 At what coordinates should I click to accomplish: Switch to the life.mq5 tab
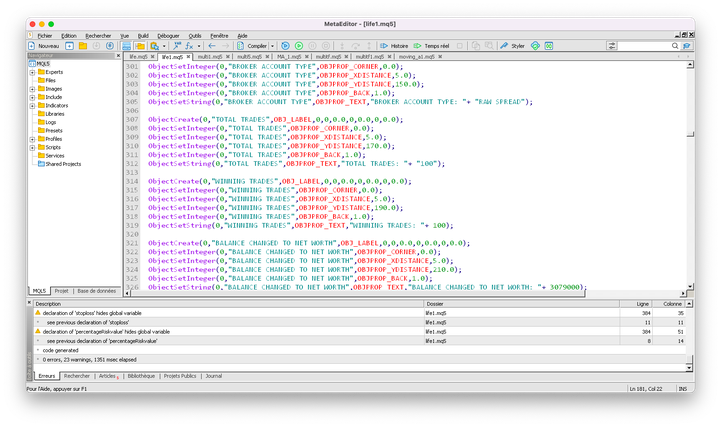[138, 57]
